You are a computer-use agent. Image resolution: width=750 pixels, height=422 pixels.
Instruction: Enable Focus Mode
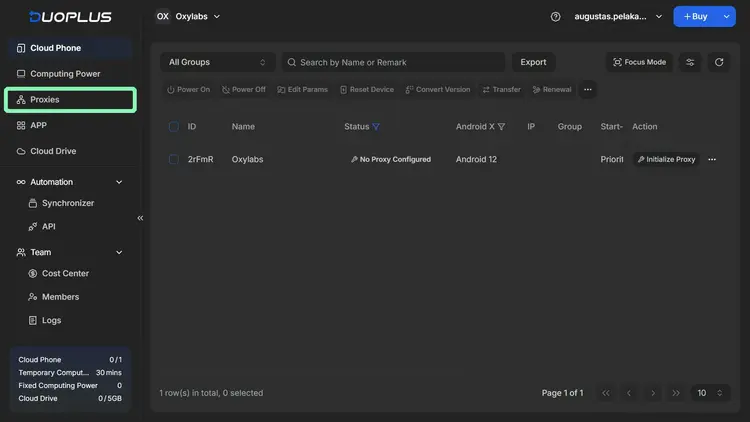point(638,62)
